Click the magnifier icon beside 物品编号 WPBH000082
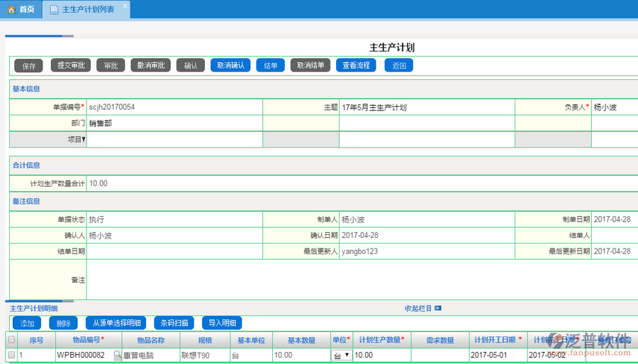Image resolution: width=638 pixels, height=364 pixels. click(x=117, y=355)
